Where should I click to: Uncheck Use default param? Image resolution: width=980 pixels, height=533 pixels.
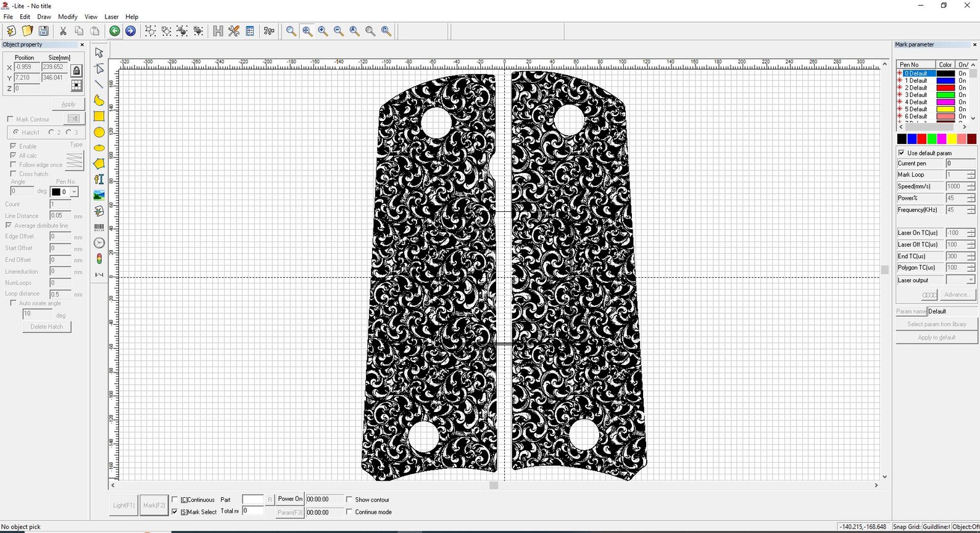[x=902, y=153]
